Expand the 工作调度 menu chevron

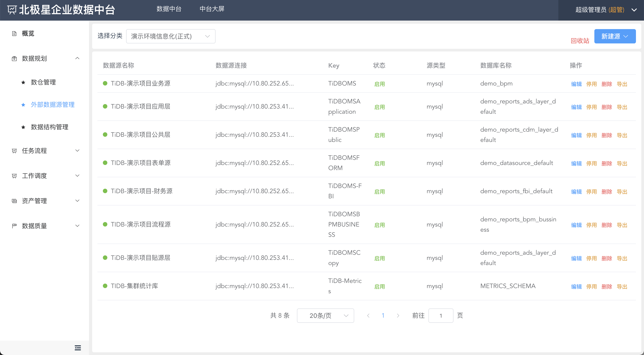[x=78, y=176]
